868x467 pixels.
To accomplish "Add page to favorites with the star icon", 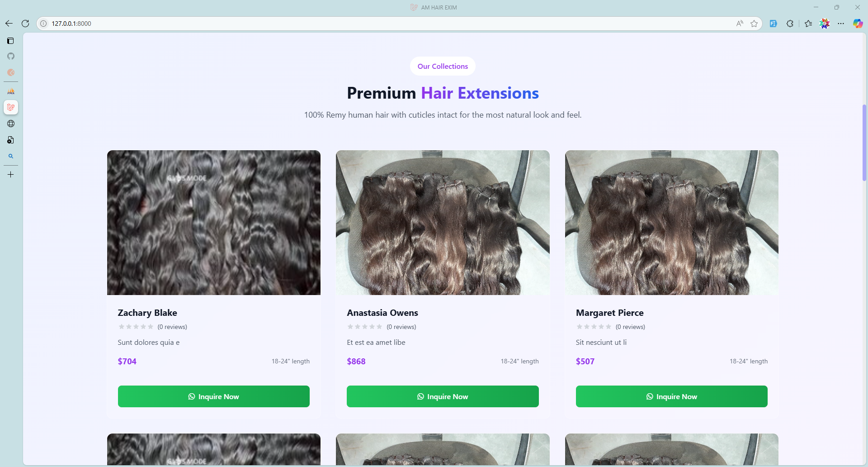I will pyautogui.click(x=754, y=24).
